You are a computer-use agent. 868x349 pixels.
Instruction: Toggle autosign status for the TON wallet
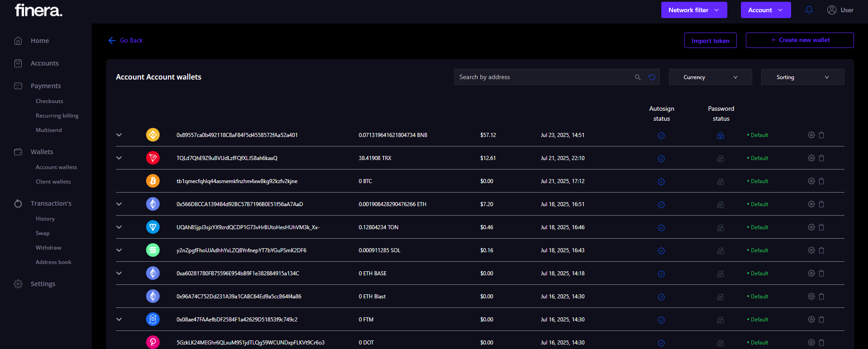(x=661, y=228)
